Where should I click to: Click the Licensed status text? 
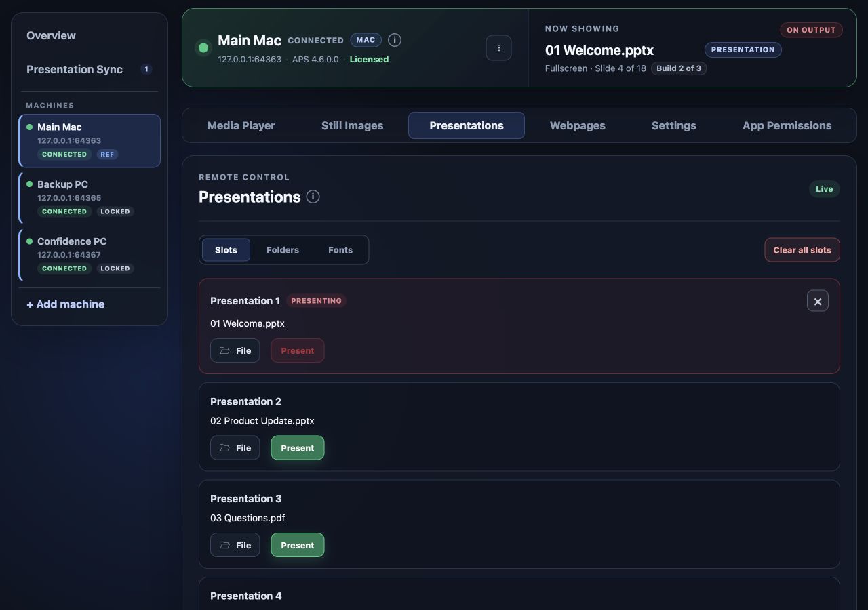[x=369, y=60]
